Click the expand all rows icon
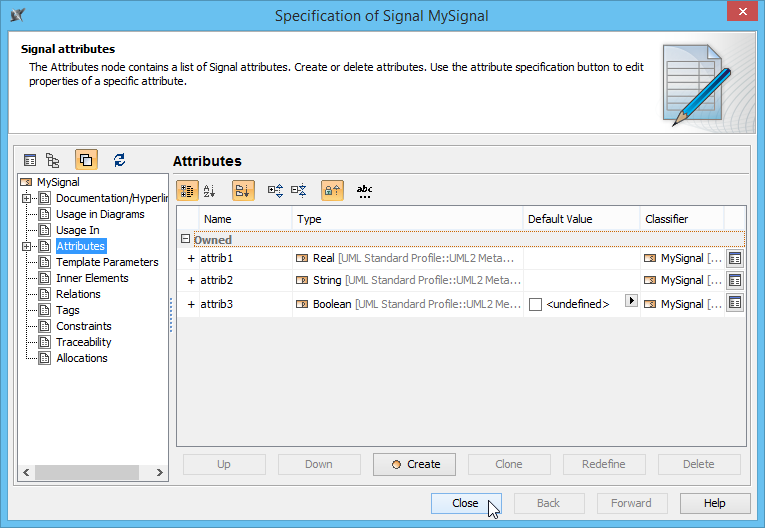This screenshot has height=528, width=765. (275, 191)
